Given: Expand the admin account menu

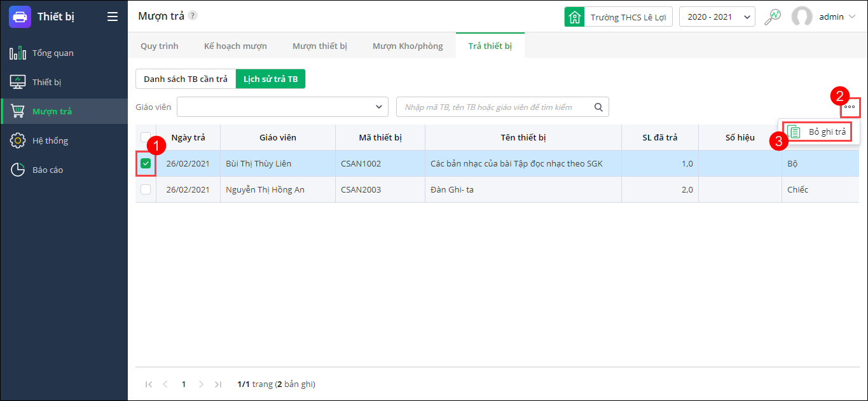Looking at the screenshot, I should (837, 17).
